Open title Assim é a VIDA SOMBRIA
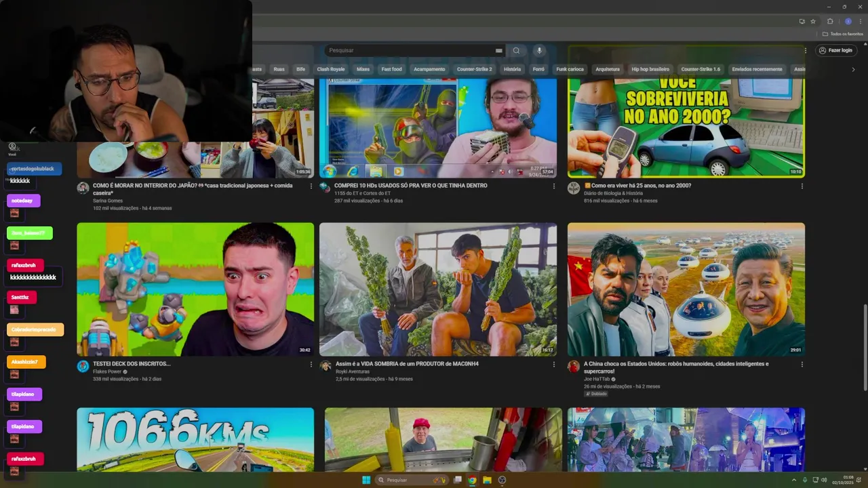This screenshot has width=868, height=488. coord(407,364)
